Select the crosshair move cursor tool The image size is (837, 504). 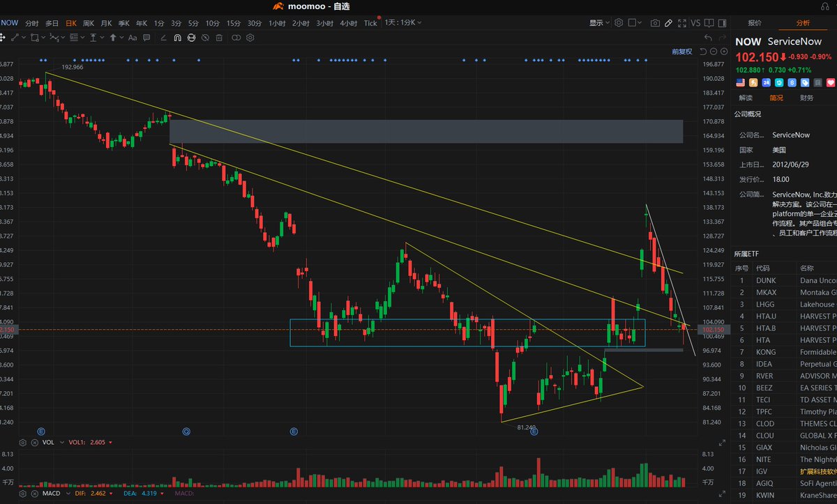tap(3, 36)
